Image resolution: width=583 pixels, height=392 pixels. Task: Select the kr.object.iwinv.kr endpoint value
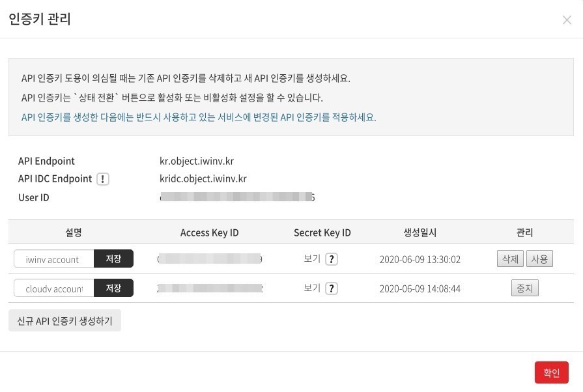[197, 161]
